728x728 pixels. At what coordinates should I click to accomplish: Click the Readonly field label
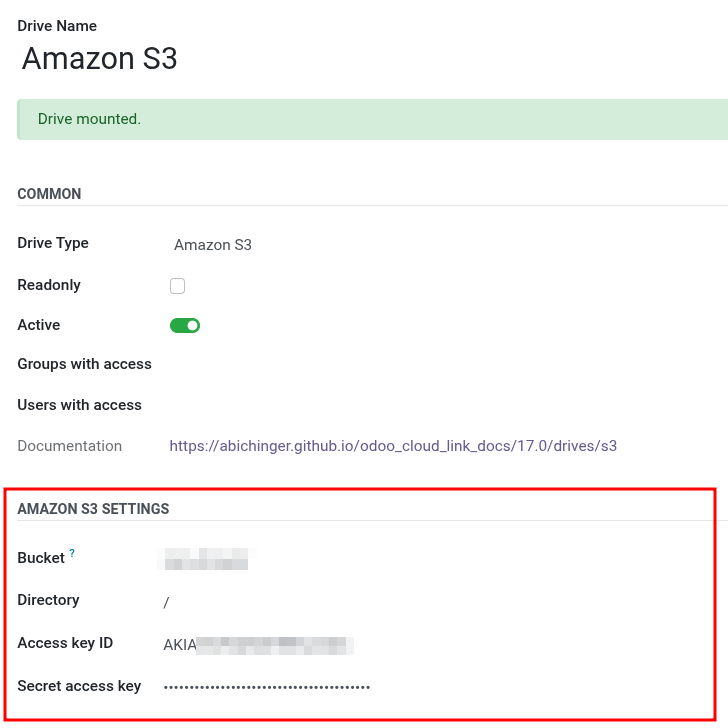[49, 285]
